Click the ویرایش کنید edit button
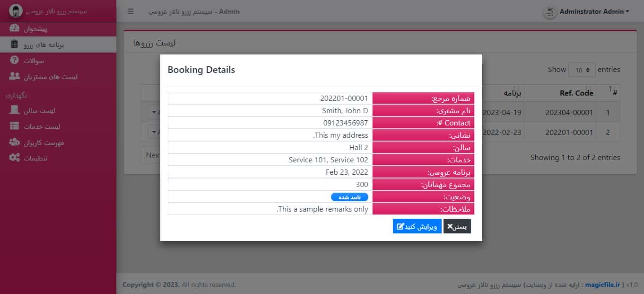This screenshot has height=294, width=644. [x=417, y=226]
